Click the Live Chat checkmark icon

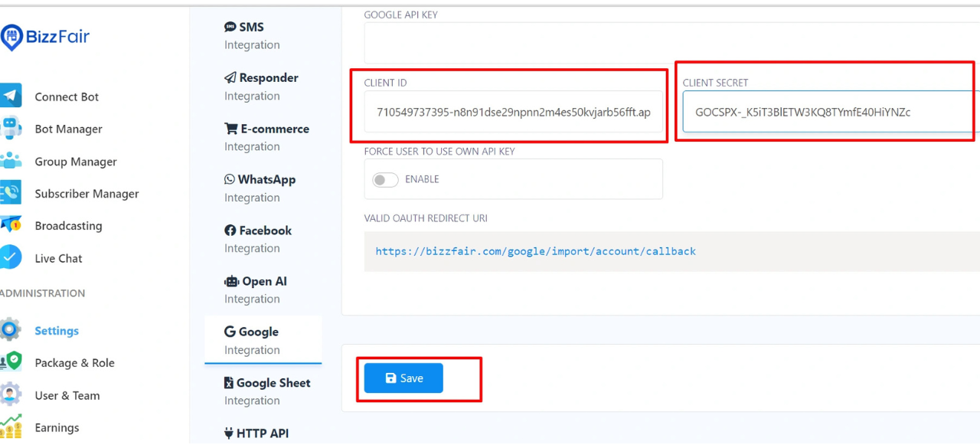[x=10, y=257]
